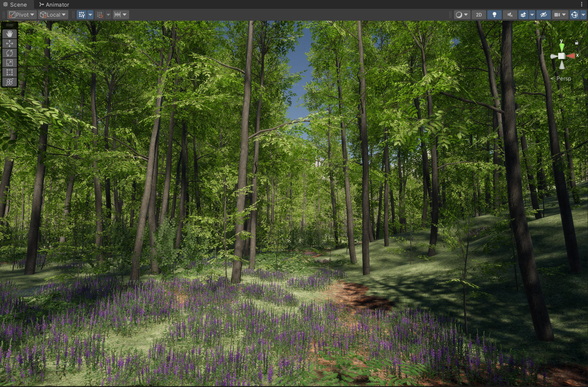Click the scene gizmo rotation lock
588x387 pixels.
(x=576, y=43)
